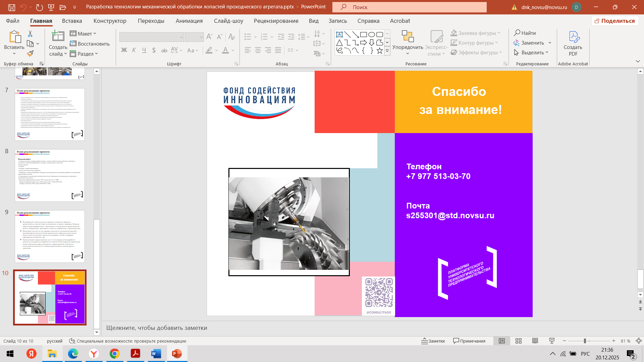Toggle Normal view in status bar
The width and height of the screenshot is (644, 362).
coord(502,341)
